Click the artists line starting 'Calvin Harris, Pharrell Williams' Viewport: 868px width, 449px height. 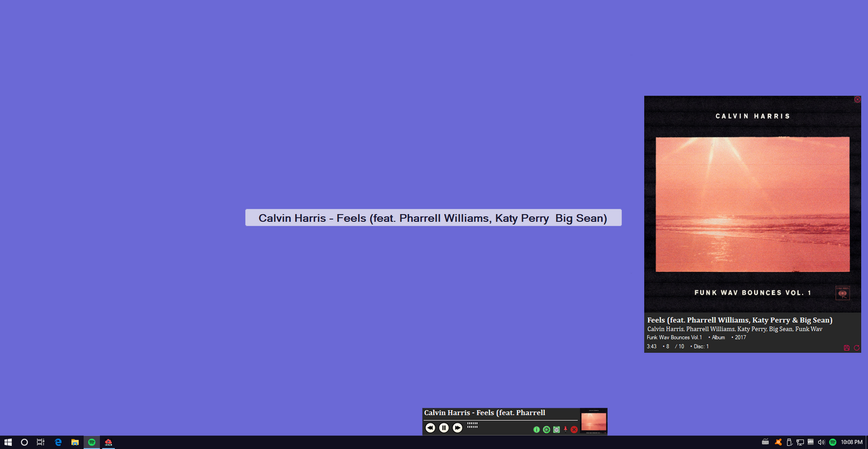point(735,329)
